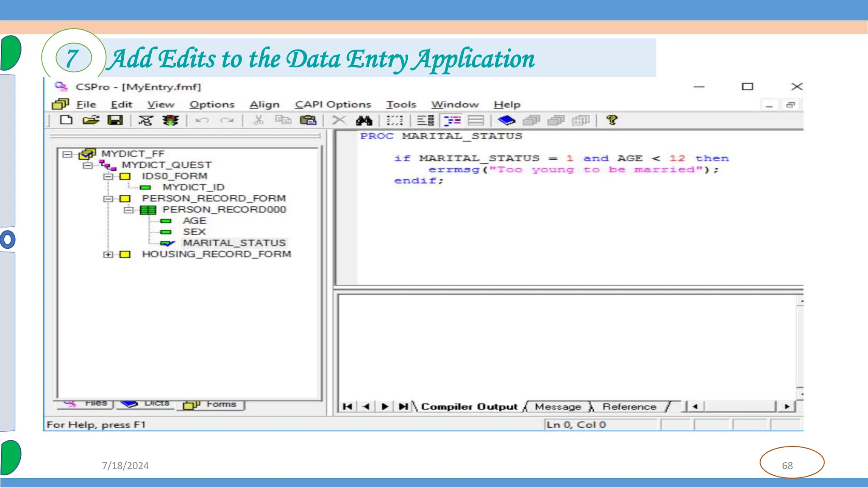Click the Compile toolbar icon
The width and height of the screenshot is (868, 488).
point(146,120)
